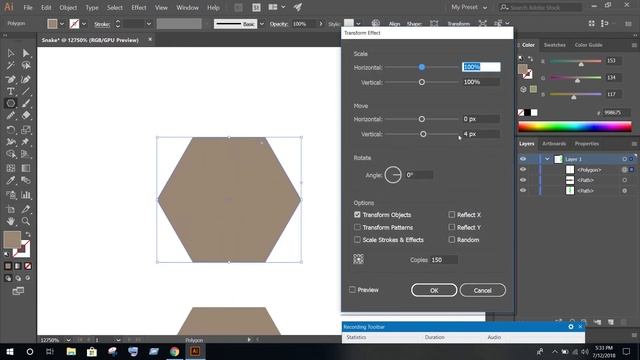Open the graphic Style dropdown arrow
This screenshot has height=360, width=640.
[x=358, y=24]
